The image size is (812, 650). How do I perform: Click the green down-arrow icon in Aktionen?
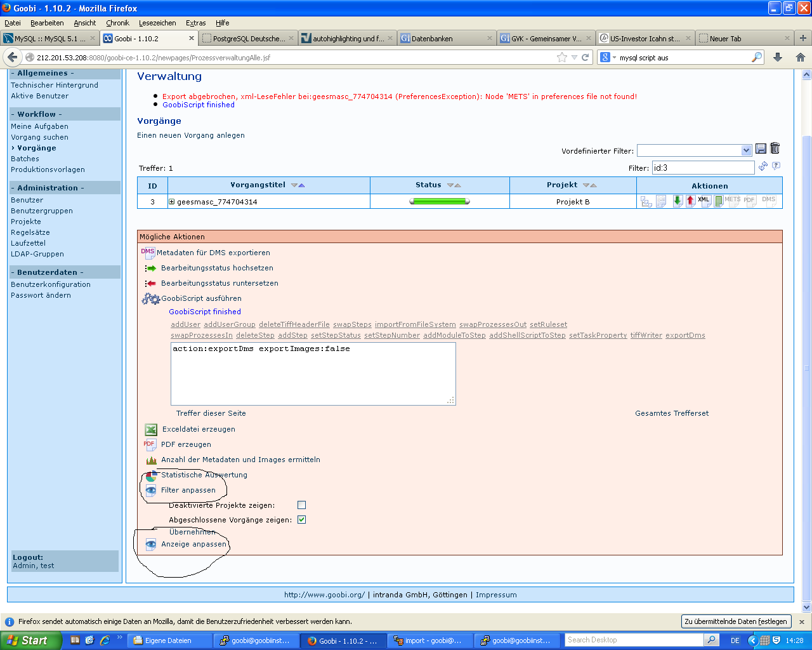pyautogui.click(x=678, y=201)
